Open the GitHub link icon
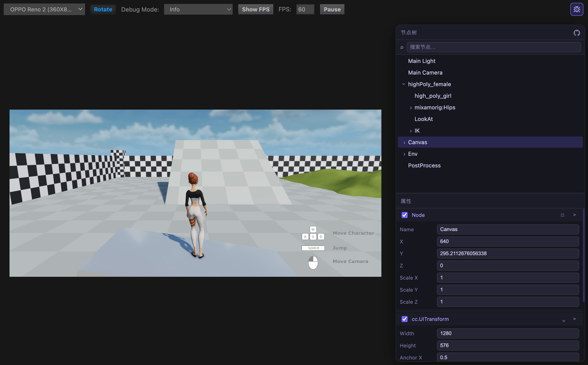Screen dimensions: 588x365 pos(576,33)
